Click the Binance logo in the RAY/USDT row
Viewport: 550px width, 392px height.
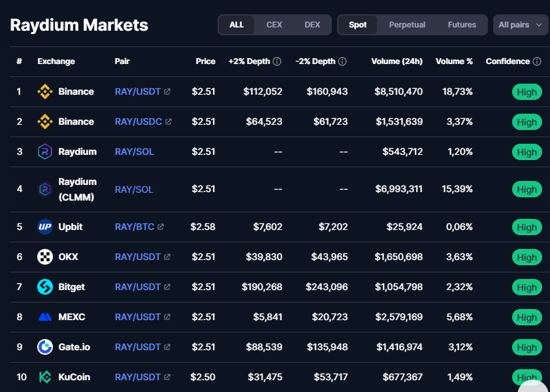coord(45,91)
